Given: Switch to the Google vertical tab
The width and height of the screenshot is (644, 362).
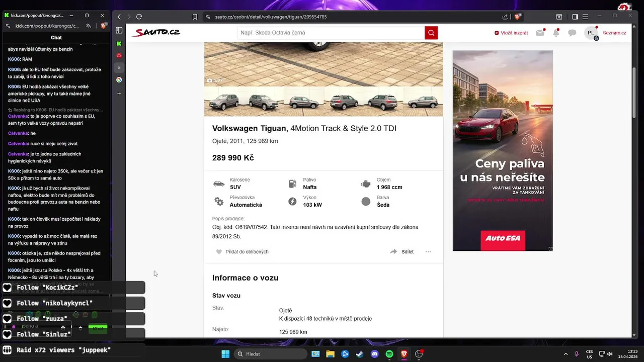Looking at the screenshot, I should (119, 80).
